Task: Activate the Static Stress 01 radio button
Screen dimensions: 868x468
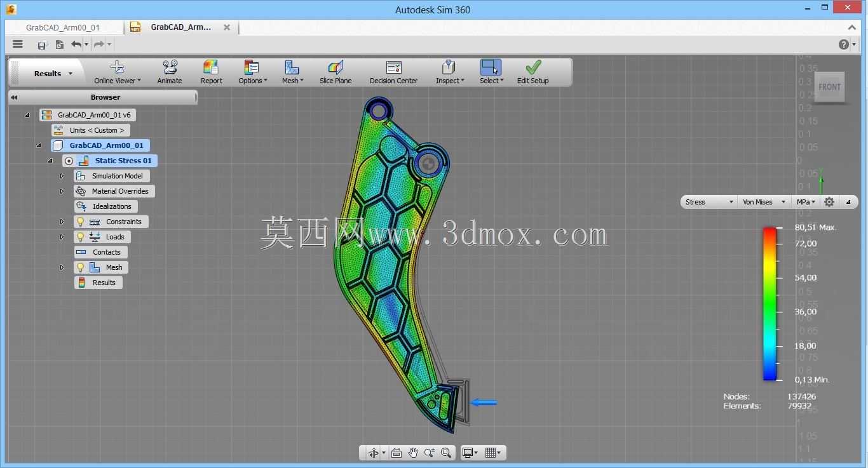Action: [x=69, y=161]
